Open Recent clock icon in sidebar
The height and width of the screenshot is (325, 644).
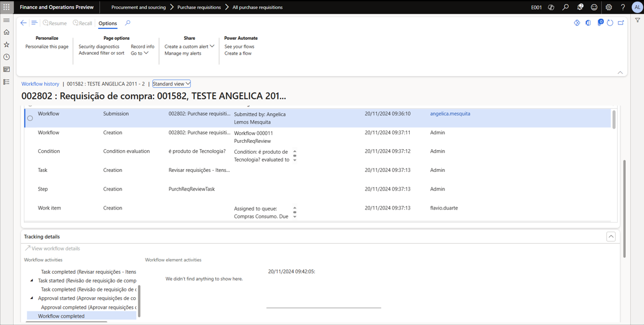coord(7,57)
